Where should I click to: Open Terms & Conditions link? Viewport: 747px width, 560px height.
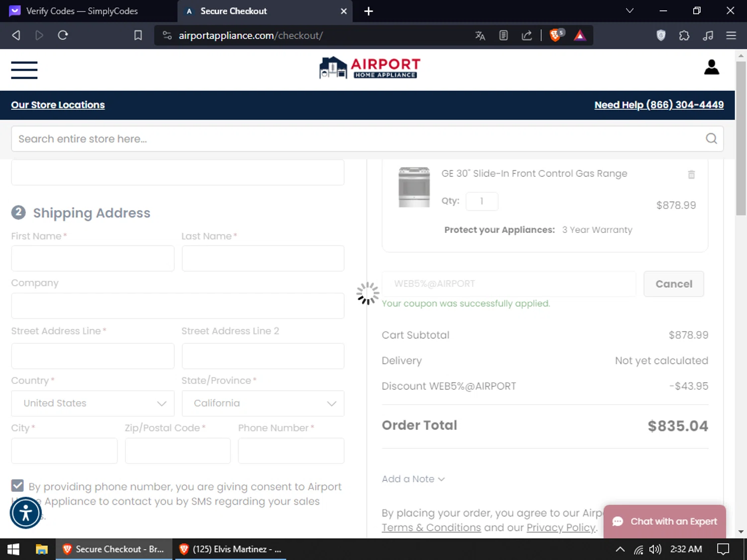tap(431, 528)
